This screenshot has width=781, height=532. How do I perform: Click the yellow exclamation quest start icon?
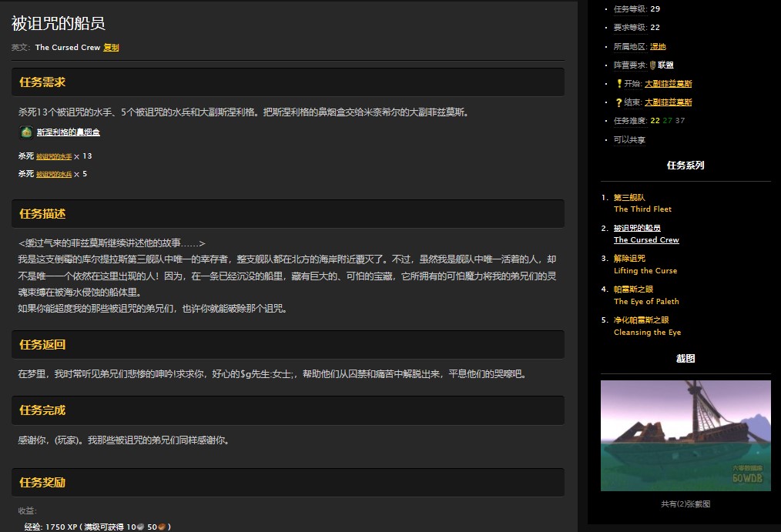(618, 83)
